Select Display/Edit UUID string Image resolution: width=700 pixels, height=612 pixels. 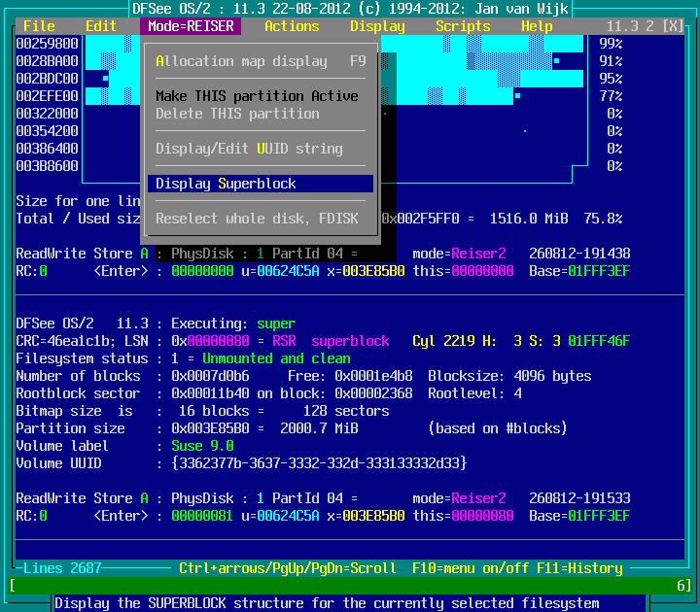[x=249, y=149]
